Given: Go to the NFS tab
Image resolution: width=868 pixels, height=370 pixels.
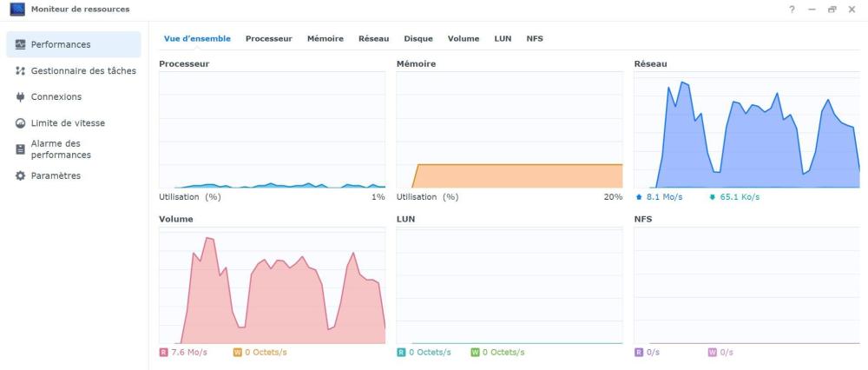Looking at the screenshot, I should 535,39.
